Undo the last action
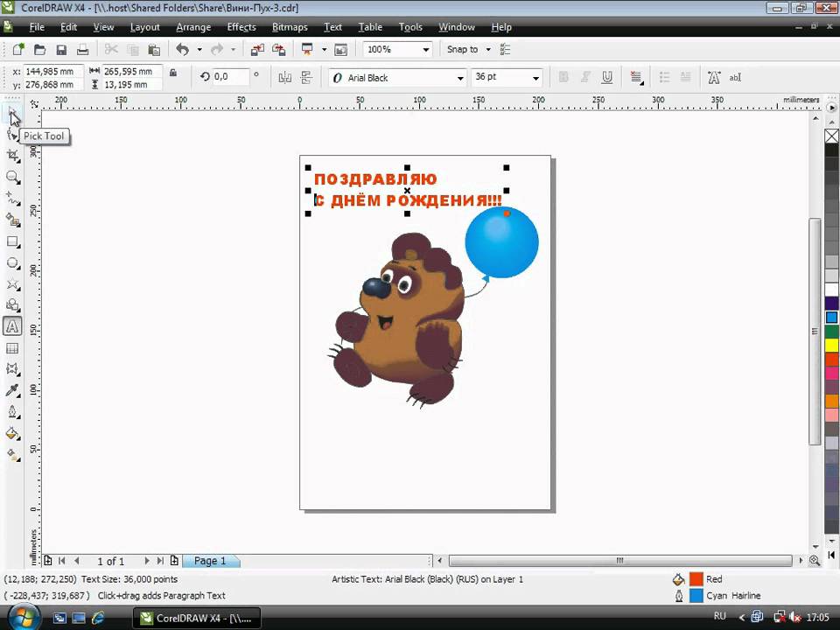The height and width of the screenshot is (630, 840). tap(183, 50)
